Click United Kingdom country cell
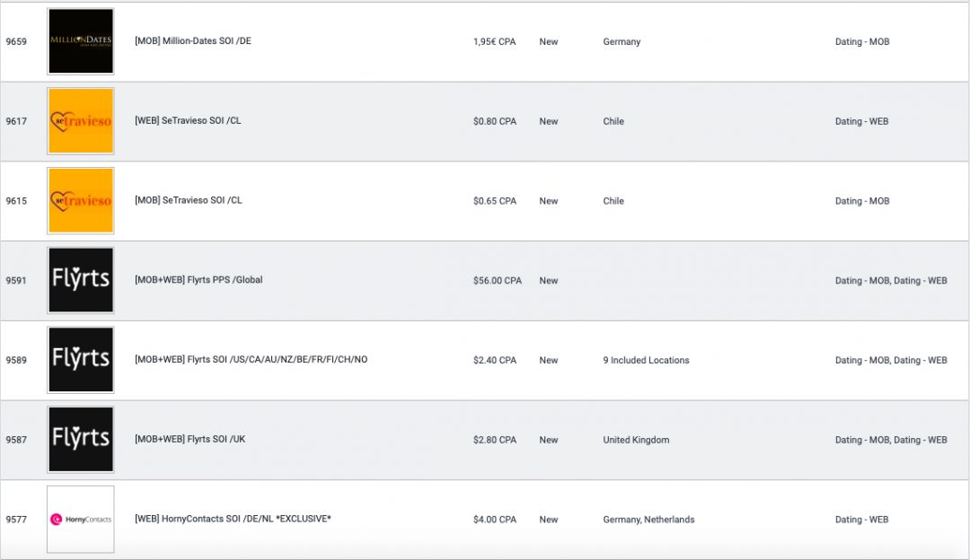Viewport: 970px width, 560px height. pos(636,441)
